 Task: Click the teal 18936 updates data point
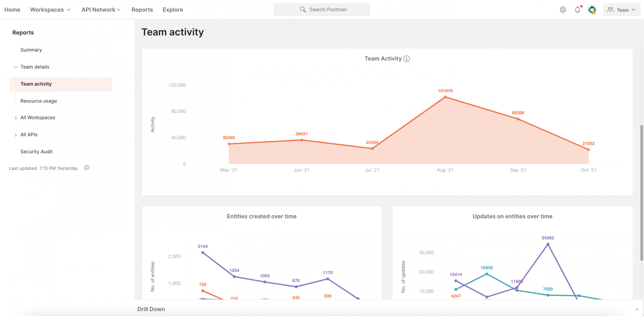[x=487, y=274]
